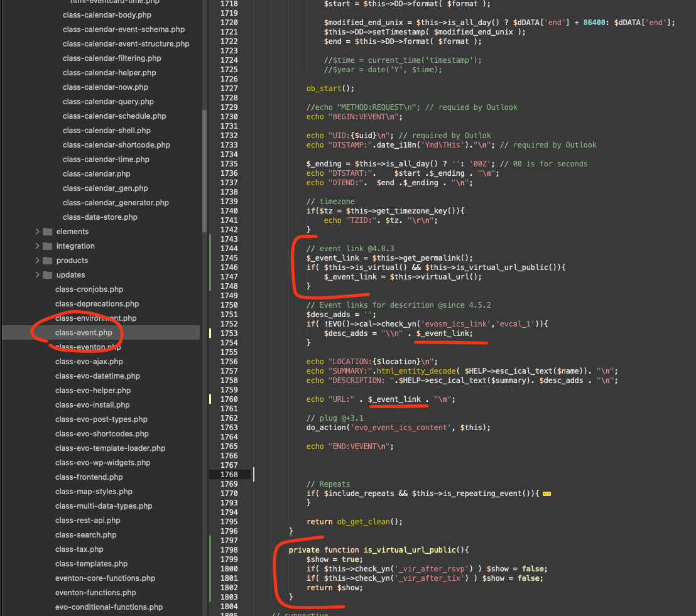Image resolution: width=696 pixels, height=616 pixels.
Task: Expand the integration folder
Action: pos(37,246)
